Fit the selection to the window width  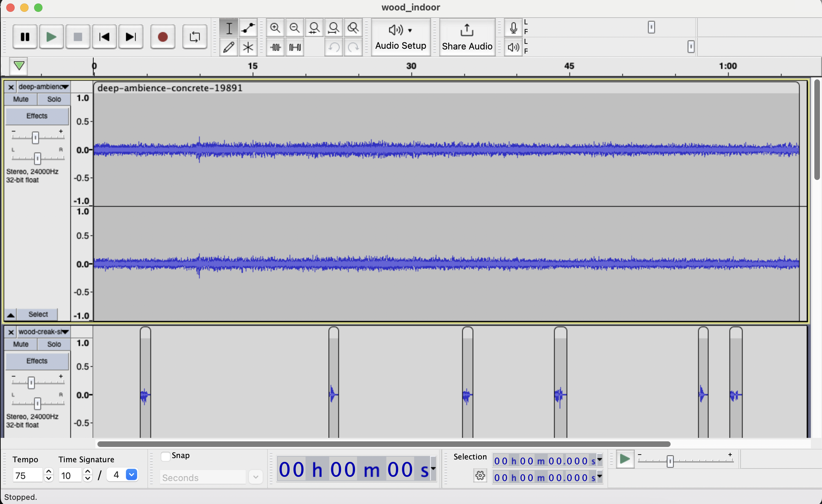[314, 28]
